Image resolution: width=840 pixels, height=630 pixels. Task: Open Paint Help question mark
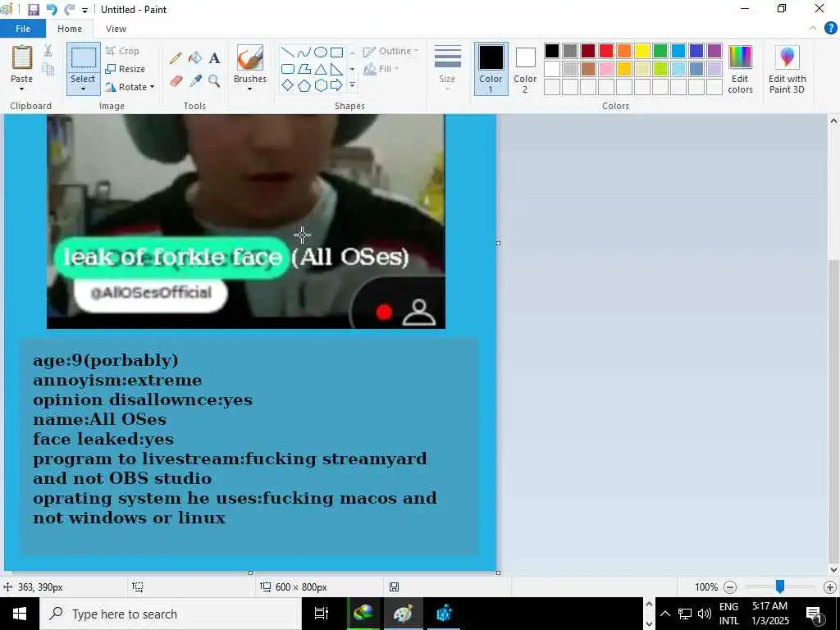(830, 29)
